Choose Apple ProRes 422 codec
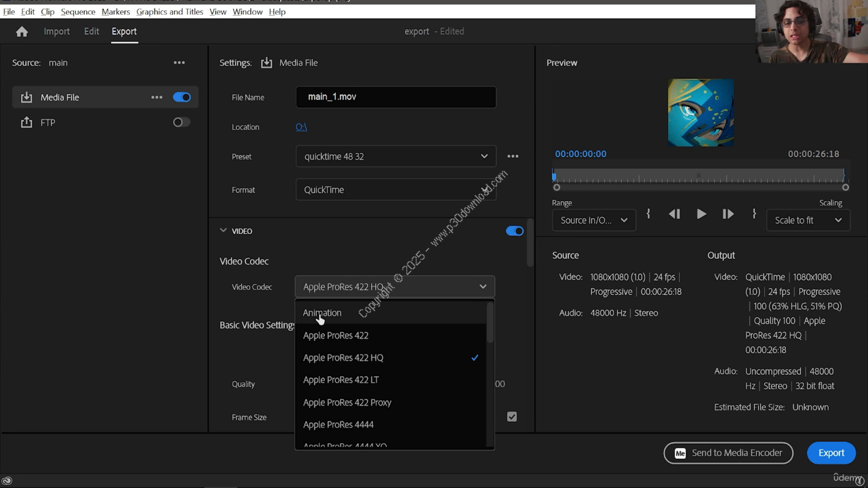The width and height of the screenshot is (868, 488). pyautogui.click(x=391, y=335)
